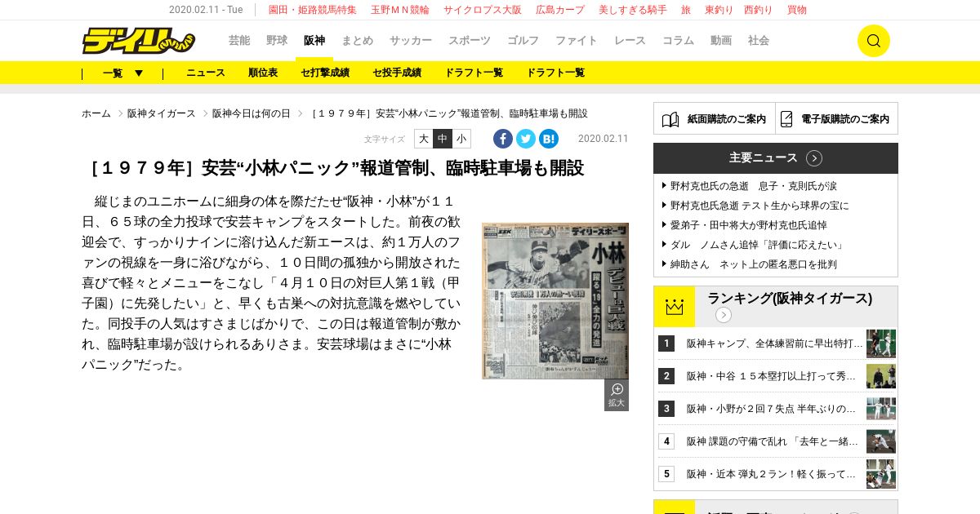Screen dimensions: 980x514
Task: Open ranking 3 阪神・小野 article
Action: pos(772,409)
